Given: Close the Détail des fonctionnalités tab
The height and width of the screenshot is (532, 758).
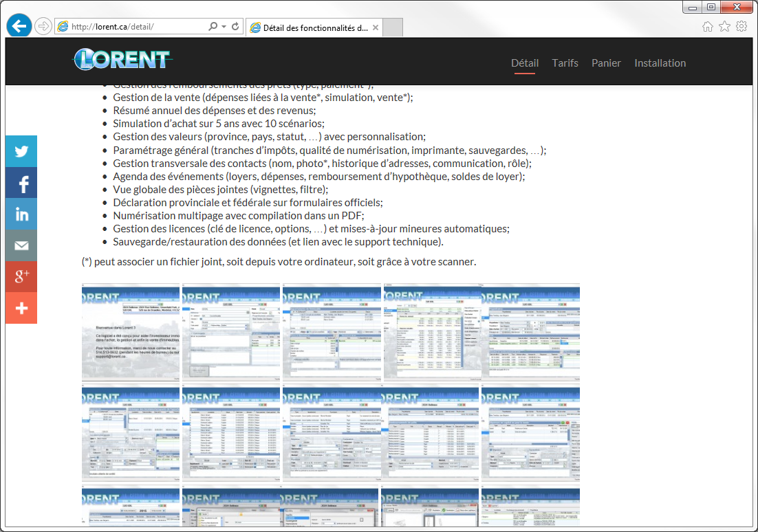Looking at the screenshot, I should (375, 27).
